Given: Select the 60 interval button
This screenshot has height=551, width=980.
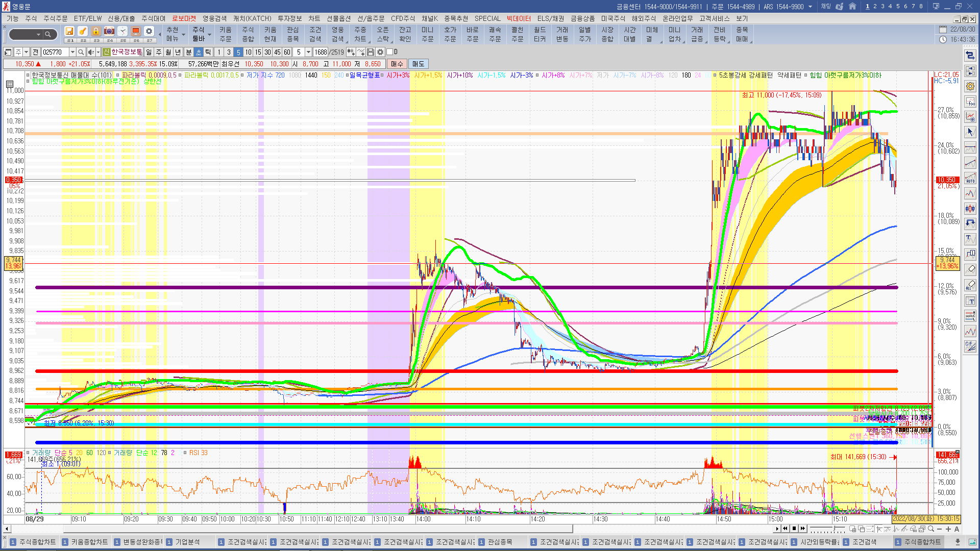Looking at the screenshot, I should coord(287,52).
